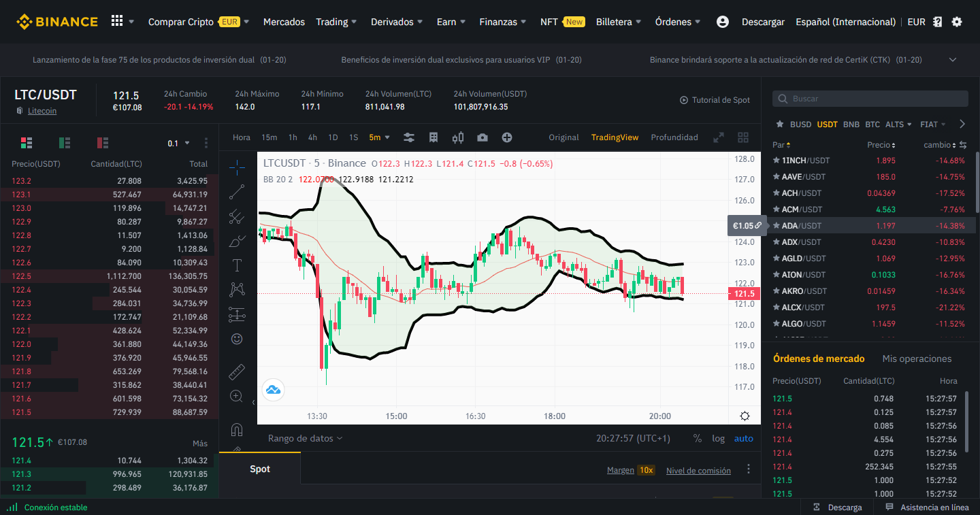Screen dimensions: 980x515
Task: Favorite the 1INCH/USDT pair star
Action: click(776, 161)
